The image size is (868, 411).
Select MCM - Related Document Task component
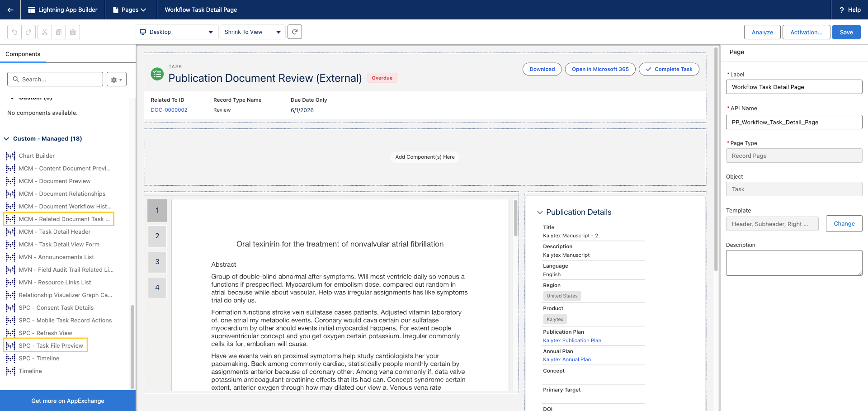pos(59,219)
